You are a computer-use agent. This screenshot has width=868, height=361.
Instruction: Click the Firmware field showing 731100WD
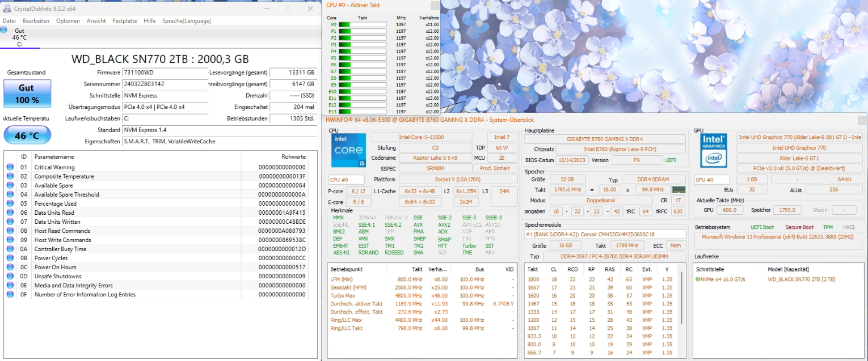tap(164, 73)
